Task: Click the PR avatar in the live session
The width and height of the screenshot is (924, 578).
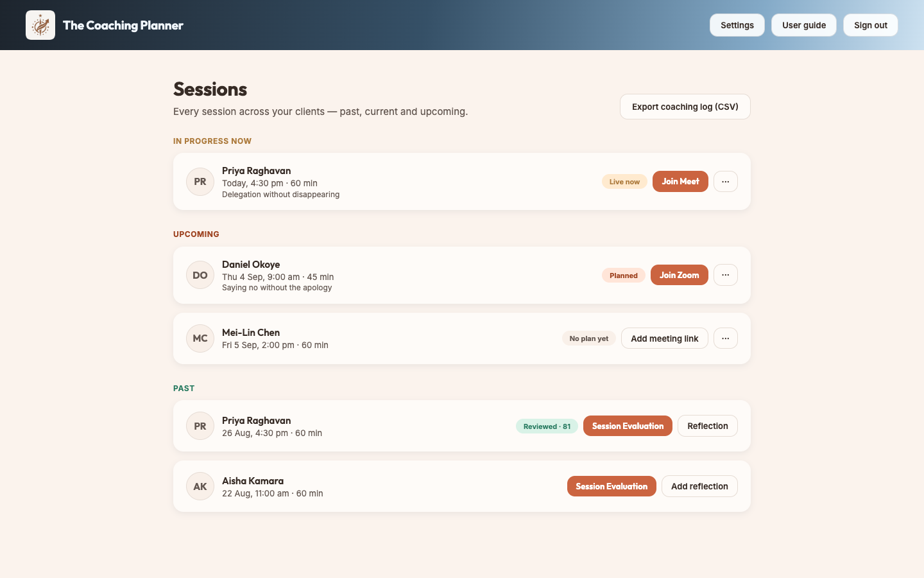Action: pyautogui.click(x=200, y=182)
